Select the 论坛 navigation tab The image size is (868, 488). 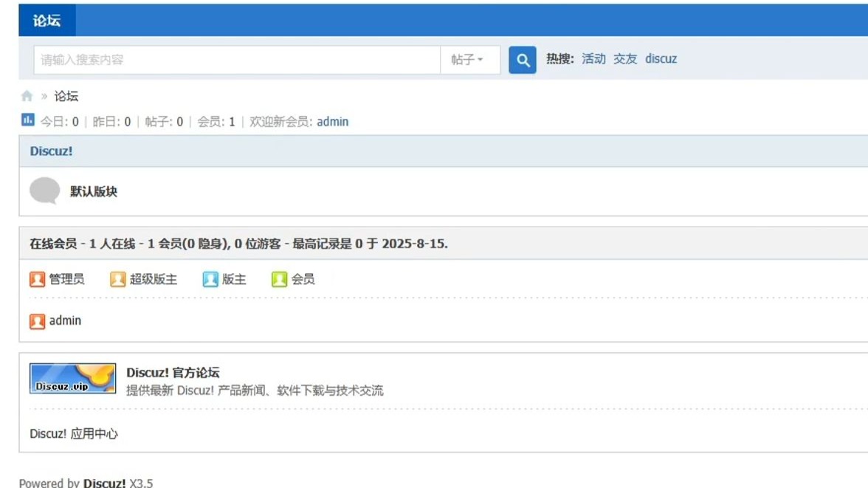[47, 21]
